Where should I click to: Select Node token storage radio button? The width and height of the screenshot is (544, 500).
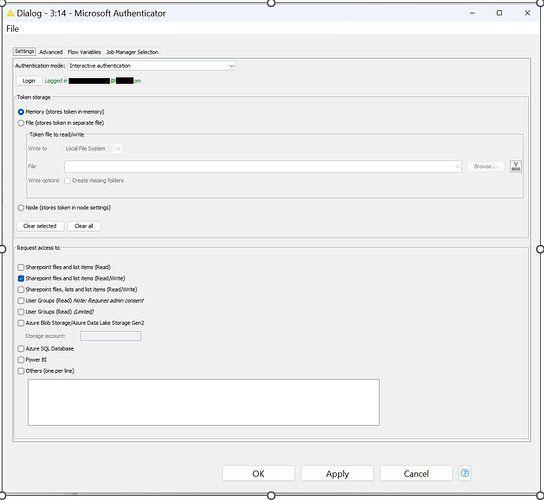pyautogui.click(x=21, y=207)
